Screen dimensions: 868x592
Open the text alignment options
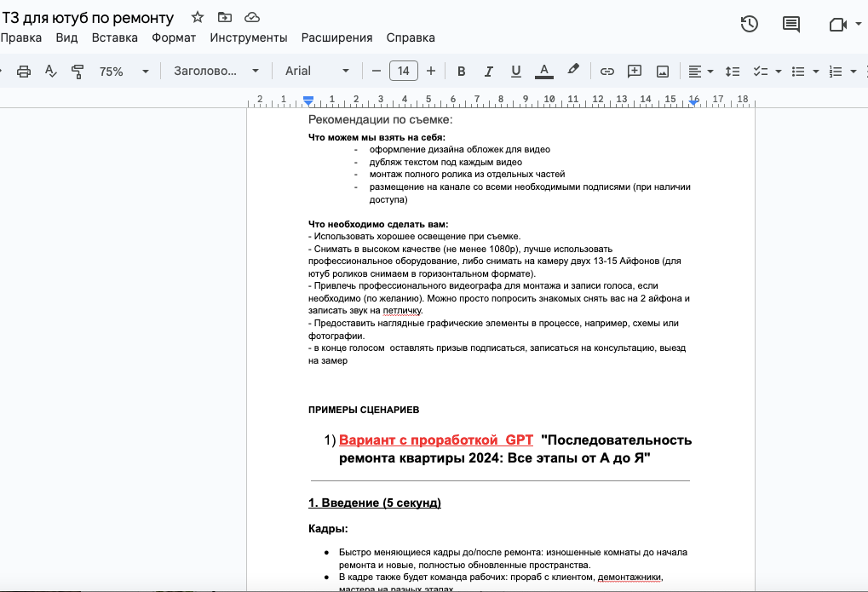click(700, 71)
